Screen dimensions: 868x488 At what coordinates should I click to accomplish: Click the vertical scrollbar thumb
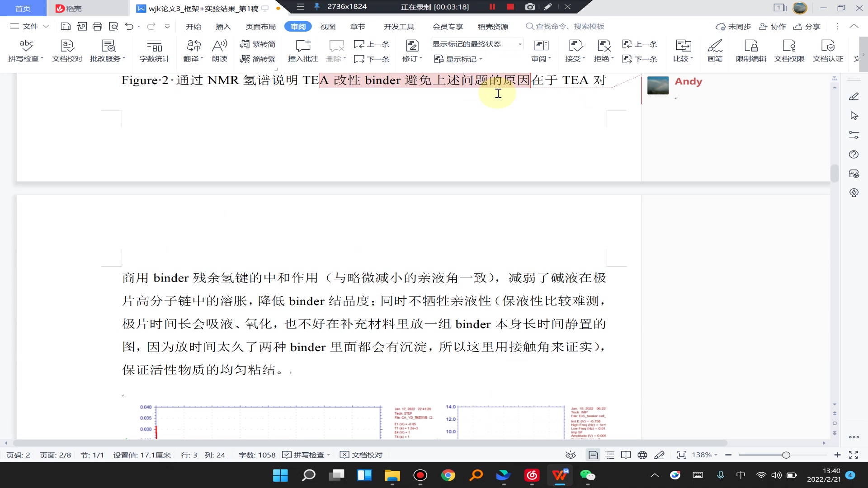(x=835, y=174)
